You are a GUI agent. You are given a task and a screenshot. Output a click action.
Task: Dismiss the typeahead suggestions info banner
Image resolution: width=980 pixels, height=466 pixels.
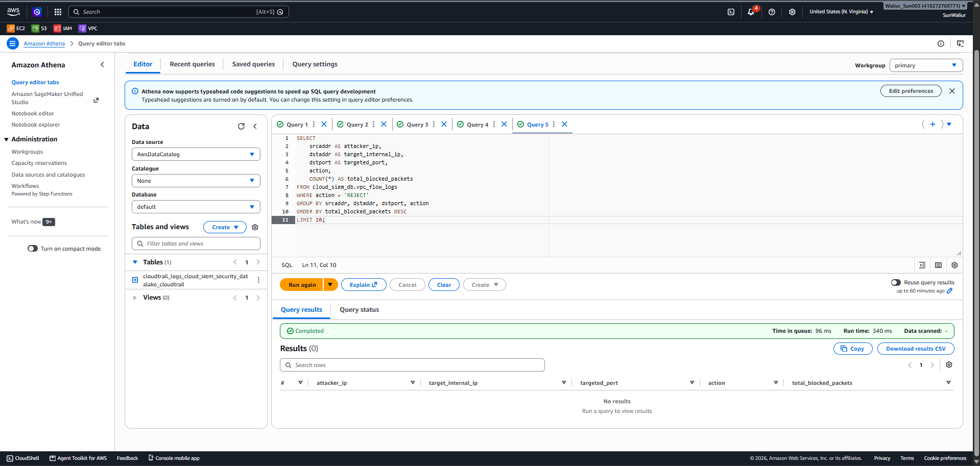point(952,91)
